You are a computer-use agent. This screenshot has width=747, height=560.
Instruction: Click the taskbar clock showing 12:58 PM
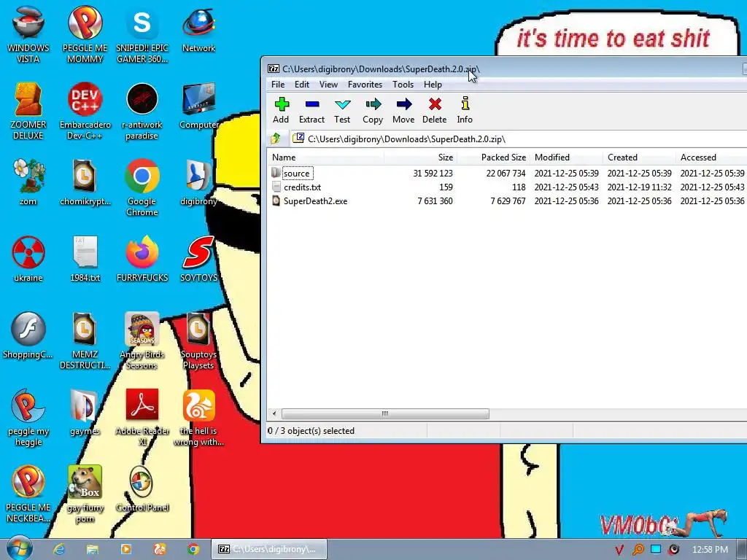(710, 549)
